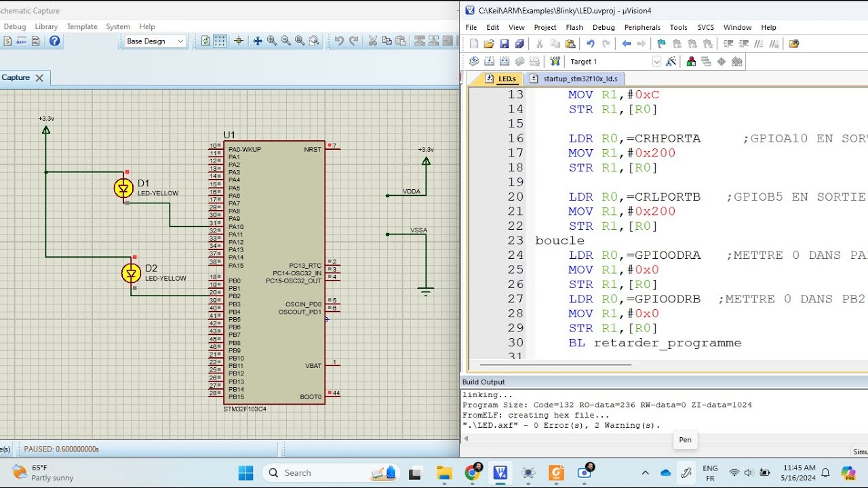
Task: Open the help icon in Proteus toolbar
Action: point(55,41)
